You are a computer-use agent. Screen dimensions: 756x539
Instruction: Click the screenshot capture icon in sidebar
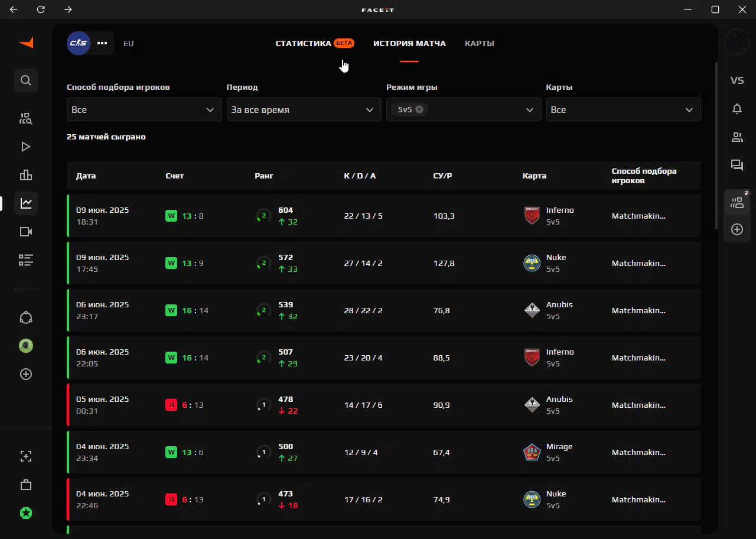tap(26, 456)
